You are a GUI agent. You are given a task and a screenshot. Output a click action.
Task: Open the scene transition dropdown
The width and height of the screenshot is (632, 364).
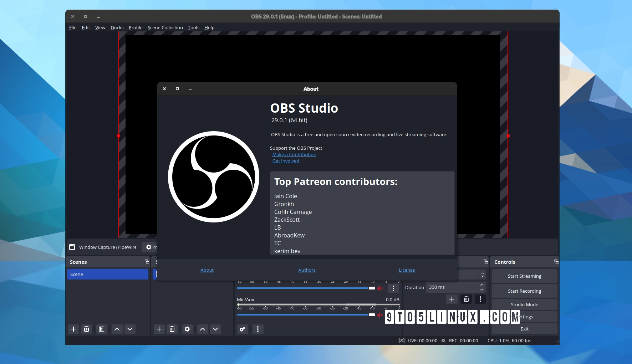[470, 275]
